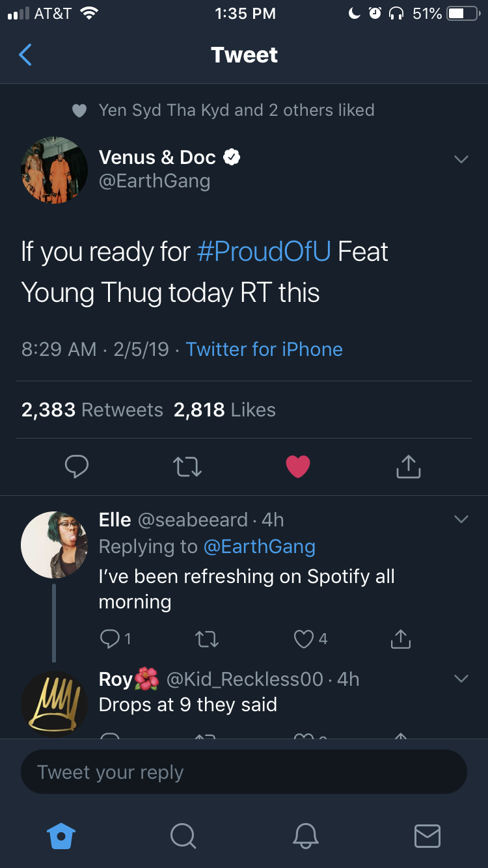Go to the home timeline tab

pyautogui.click(x=62, y=835)
